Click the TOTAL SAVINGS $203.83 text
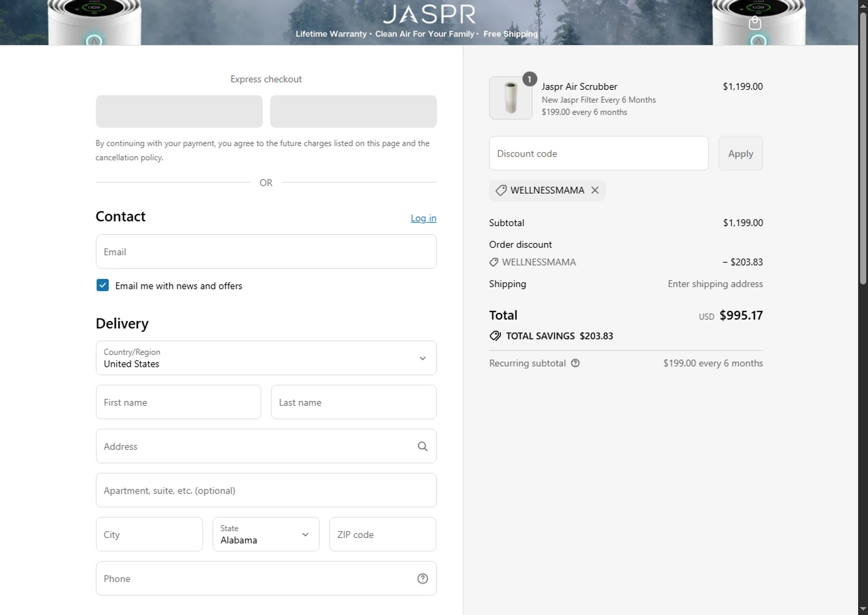This screenshot has height=615, width=868. [559, 336]
